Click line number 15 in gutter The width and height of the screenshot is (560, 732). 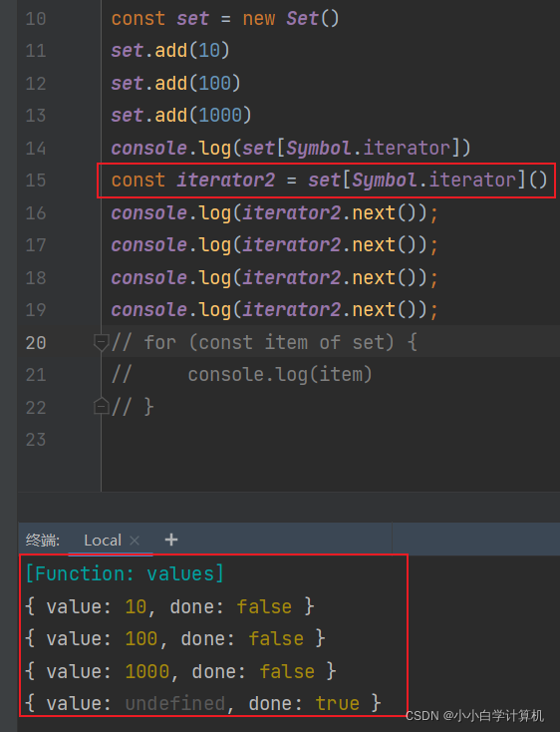click(x=36, y=181)
